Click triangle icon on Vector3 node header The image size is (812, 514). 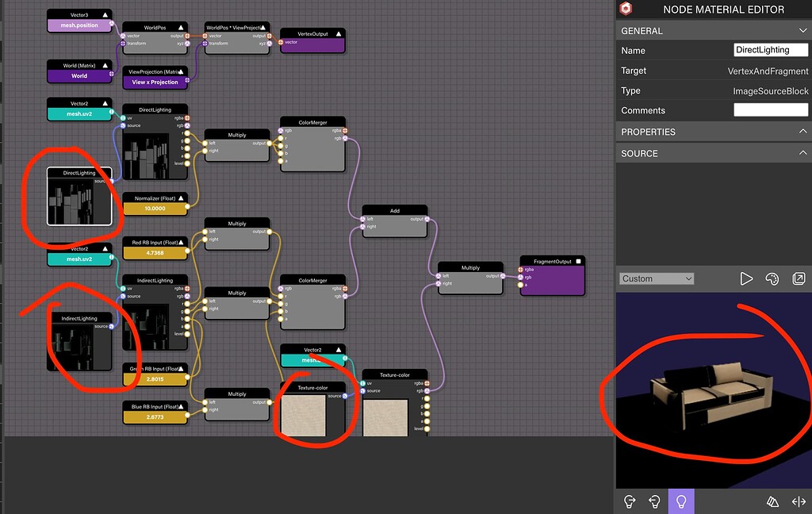105,15
